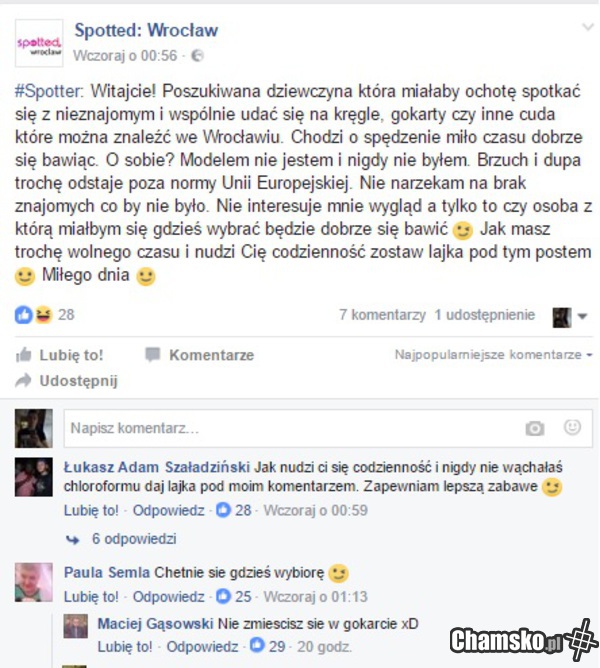This screenshot has height=668, width=600.
Task: Toggle Lubię to! on the main post
Action: (60, 355)
